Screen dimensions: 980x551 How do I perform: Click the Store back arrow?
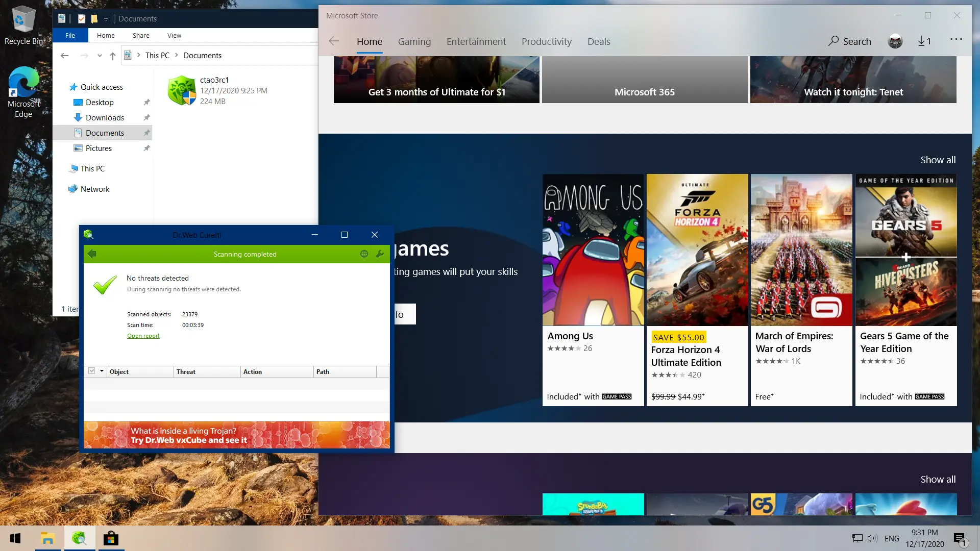(x=334, y=41)
